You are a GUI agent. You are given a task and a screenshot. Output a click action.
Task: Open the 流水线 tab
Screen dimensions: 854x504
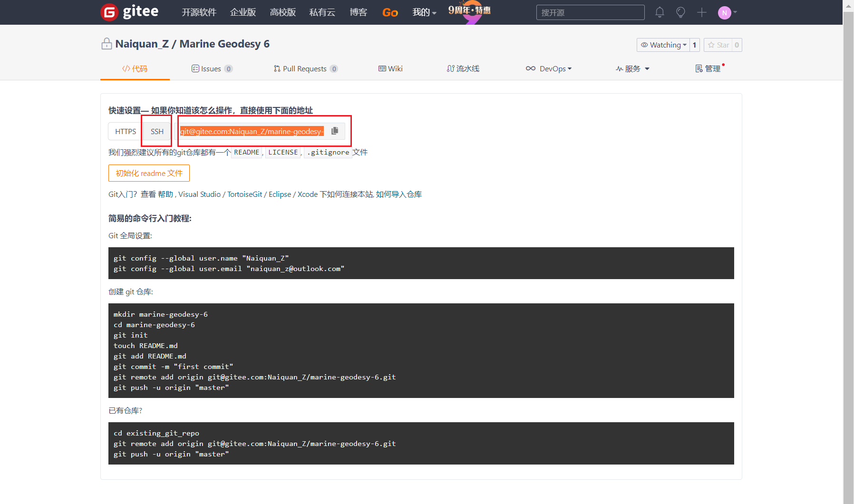click(x=463, y=68)
